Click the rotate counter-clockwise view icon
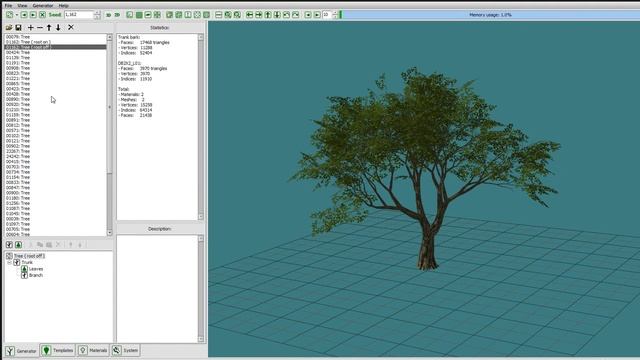The height and width of the screenshot is (360, 640). (287, 15)
